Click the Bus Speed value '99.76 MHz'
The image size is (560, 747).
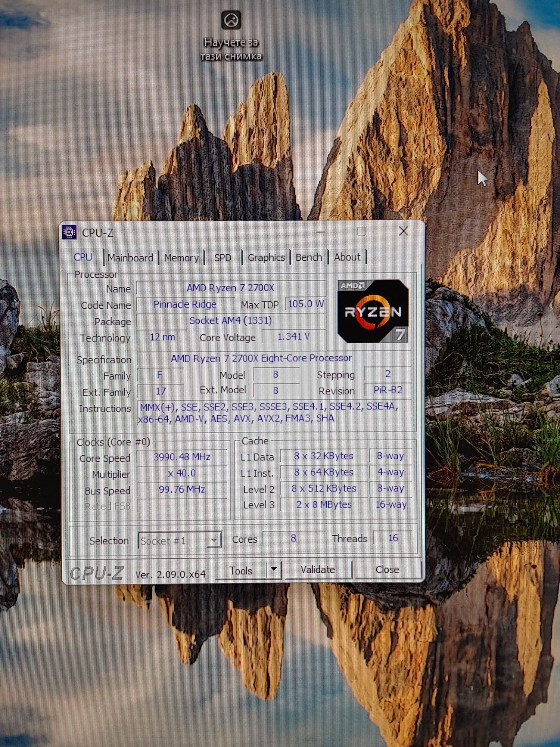[x=182, y=489]
